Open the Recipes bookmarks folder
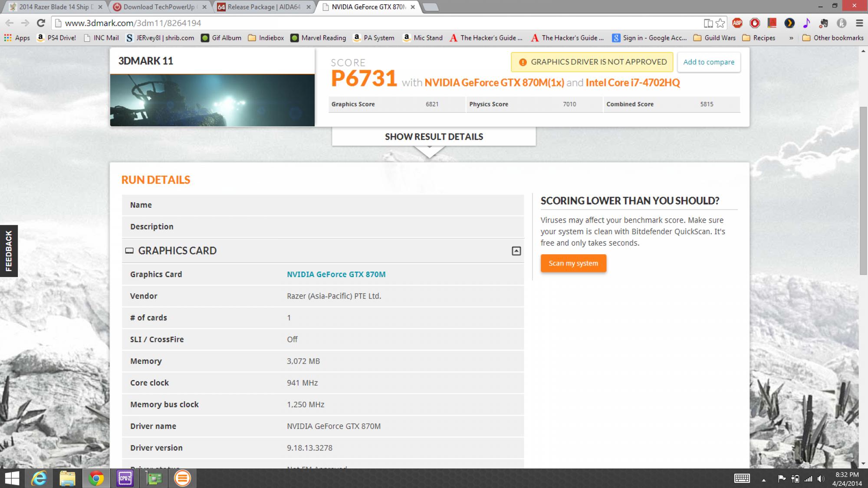 point(759,38)
